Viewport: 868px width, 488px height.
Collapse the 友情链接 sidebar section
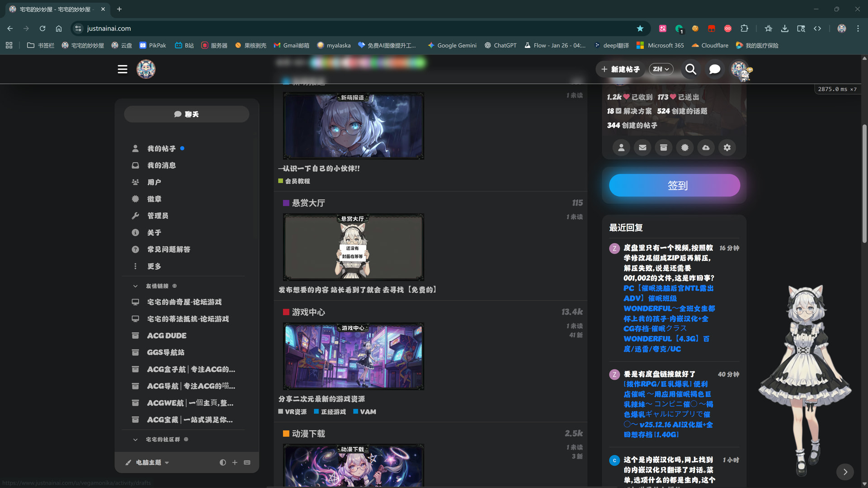click(135, 286)
